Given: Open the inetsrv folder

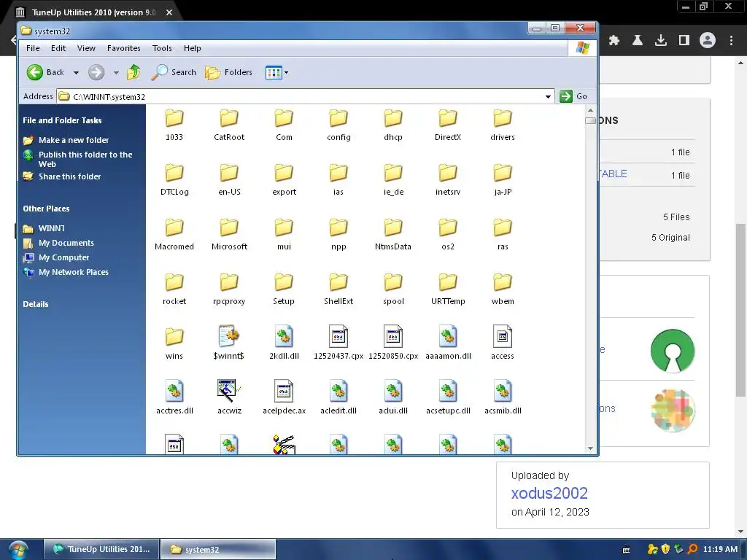Looking at the screenshot, I should (448, 181).
